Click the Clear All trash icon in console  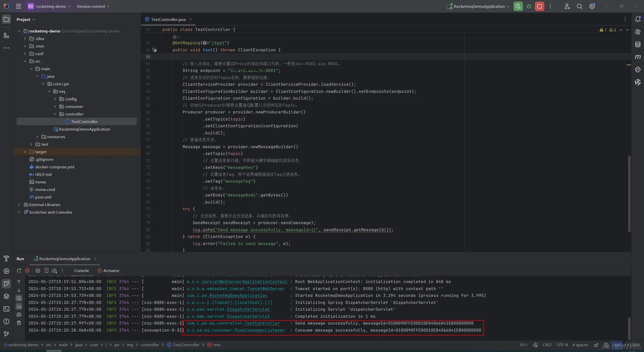19,323
